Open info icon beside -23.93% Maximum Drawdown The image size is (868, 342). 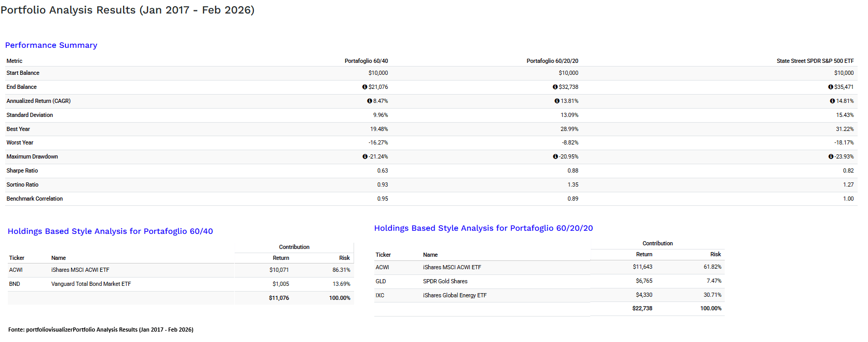831,157
